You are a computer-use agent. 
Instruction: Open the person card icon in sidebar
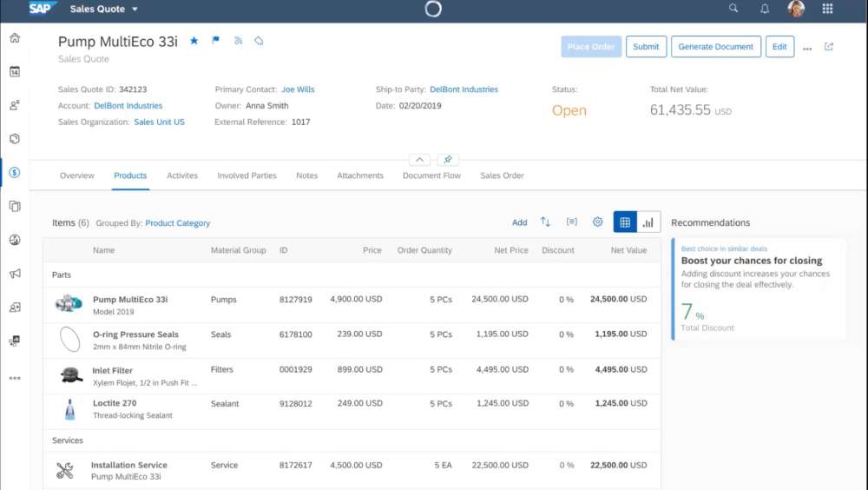coord(15,307)
